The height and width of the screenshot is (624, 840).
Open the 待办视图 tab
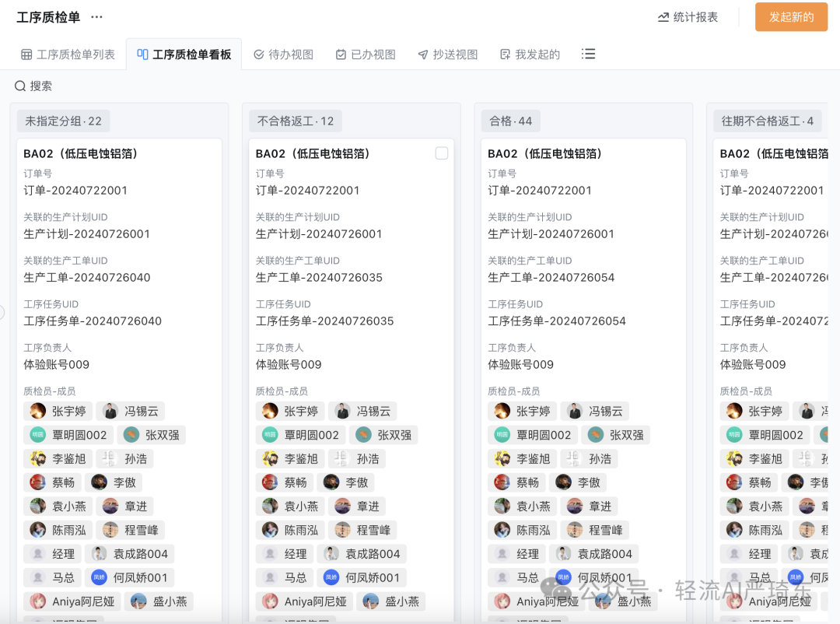[x=283, y=54]
